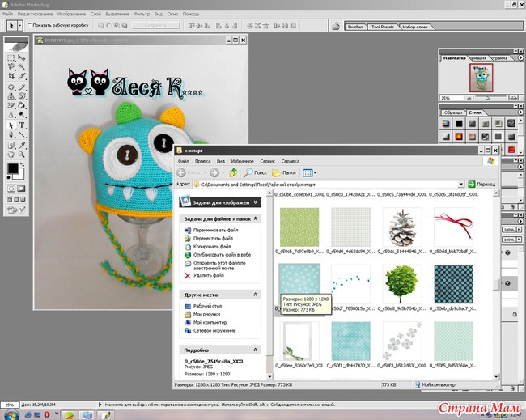Click the Удалить файл red X icon

[x=189, y=276]
